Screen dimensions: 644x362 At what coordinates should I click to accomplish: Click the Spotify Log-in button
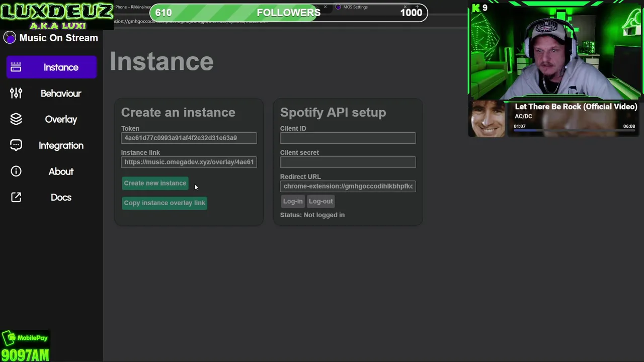293,201
